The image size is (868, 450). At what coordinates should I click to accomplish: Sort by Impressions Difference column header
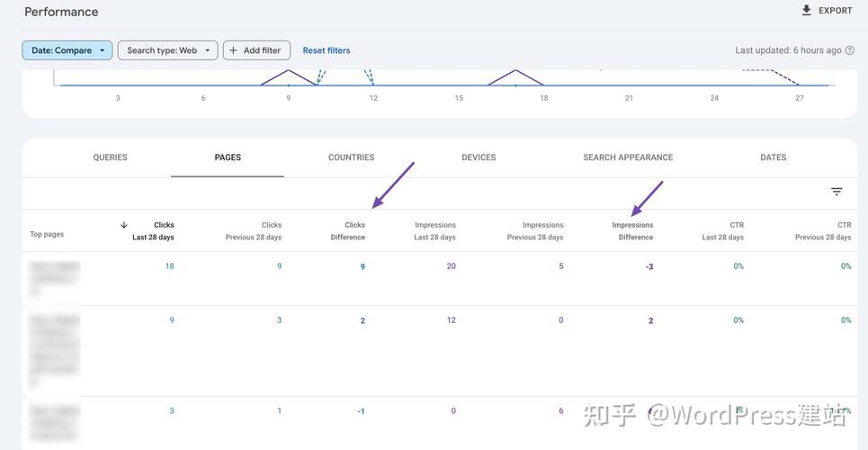pyautogui.click(x=633, y=231)
